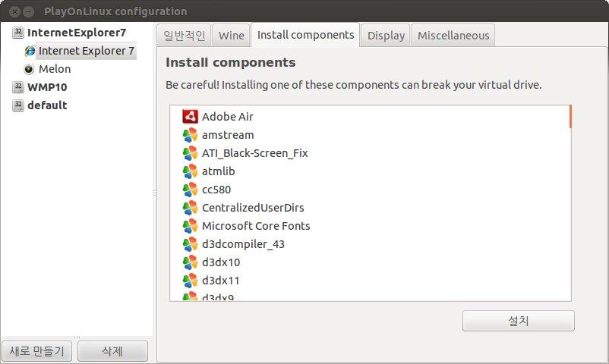The width and height of the screenshot is (609, 364).
Task: Switch to the Wine tab
Action: click(232, 36)
